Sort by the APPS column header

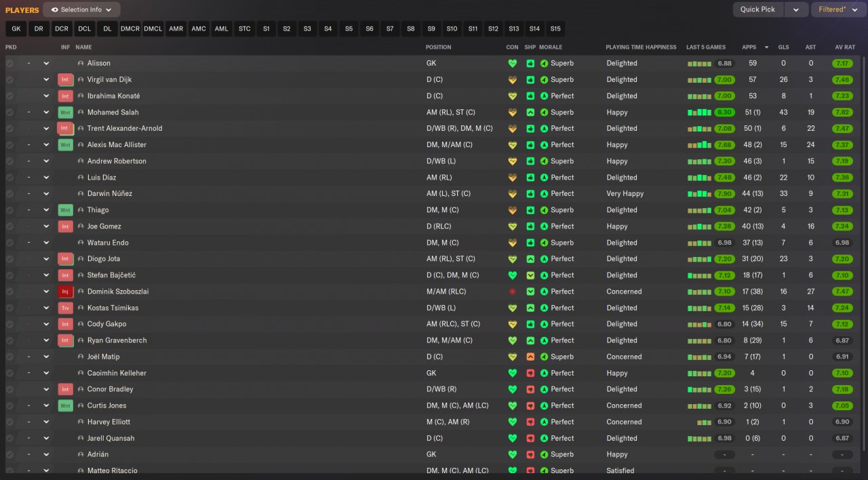(x=749, y=47)
